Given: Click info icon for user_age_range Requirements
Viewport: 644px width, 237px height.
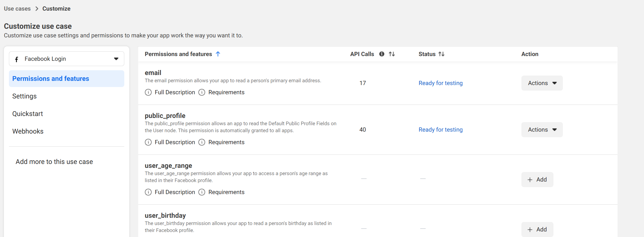Looking at the screenshot, I should [202, 192].
